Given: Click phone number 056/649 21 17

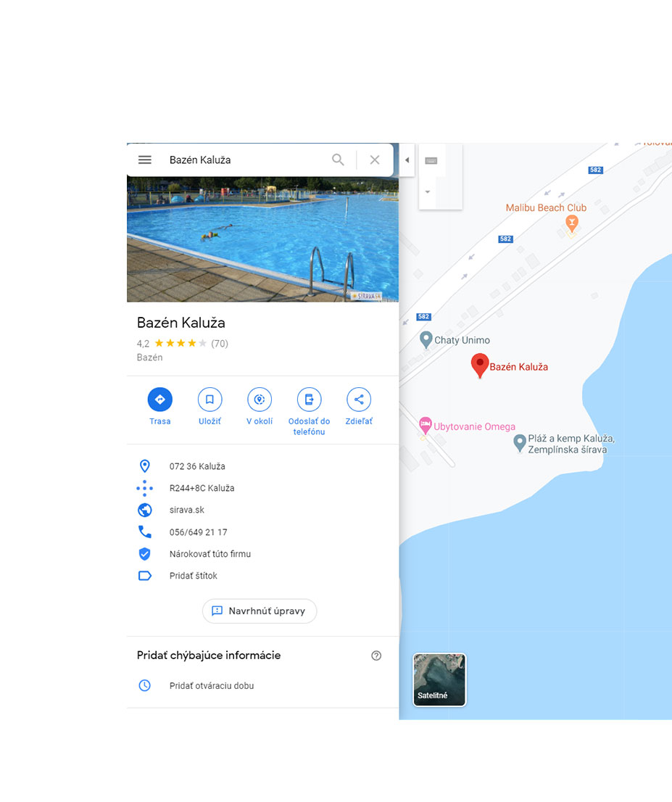Looking at the screenshot, I should pos(199,532).
